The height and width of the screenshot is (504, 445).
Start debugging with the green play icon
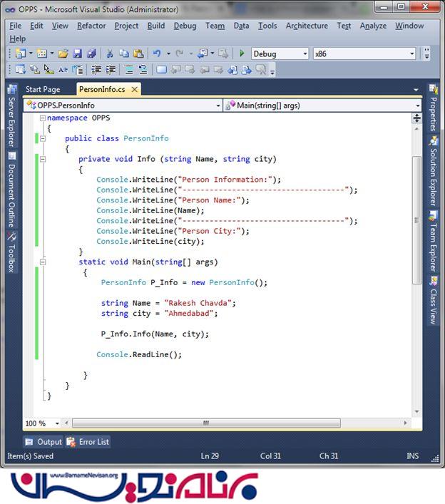click(x=242, y=54)
